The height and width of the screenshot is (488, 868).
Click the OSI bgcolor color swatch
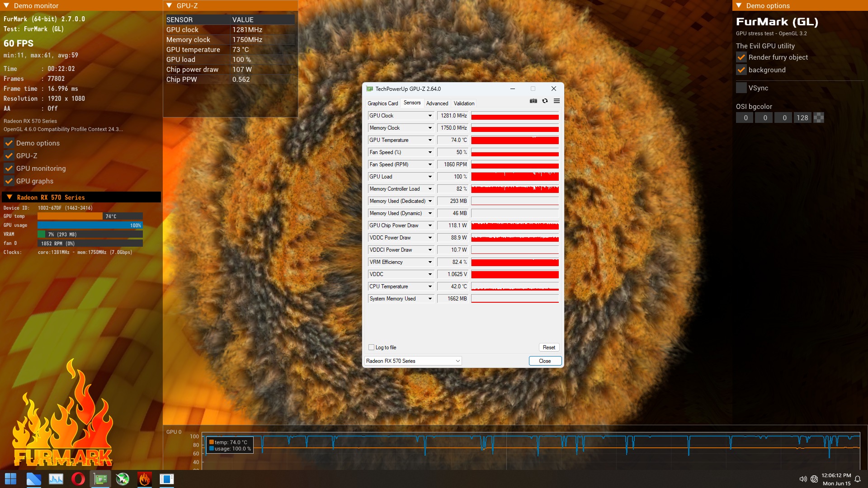coord(819,118)
